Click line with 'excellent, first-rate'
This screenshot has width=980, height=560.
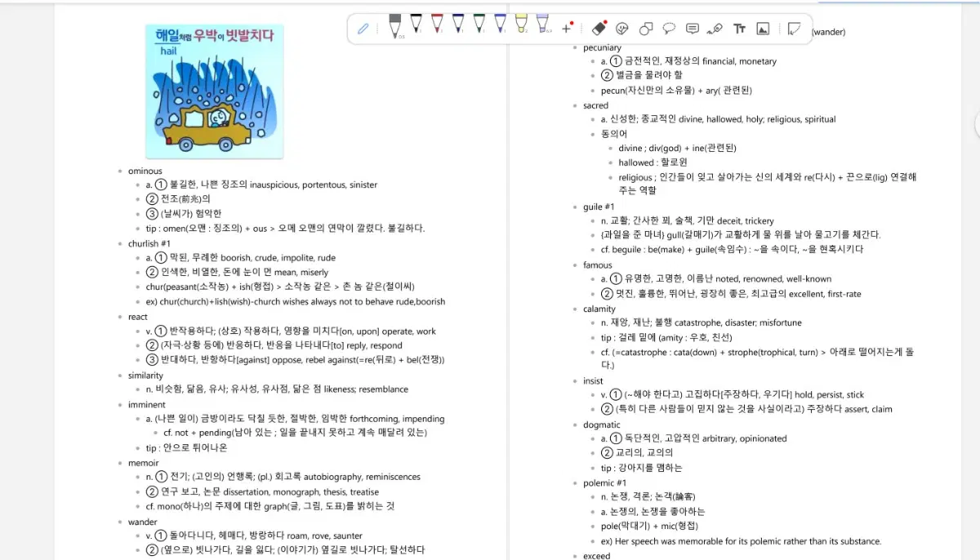[x=731, y=294]
